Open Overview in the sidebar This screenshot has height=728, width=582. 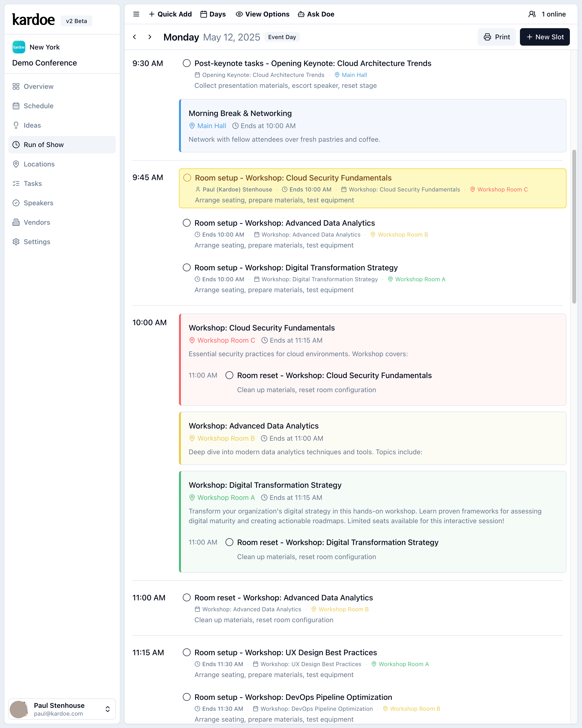(x=62, y=86)
